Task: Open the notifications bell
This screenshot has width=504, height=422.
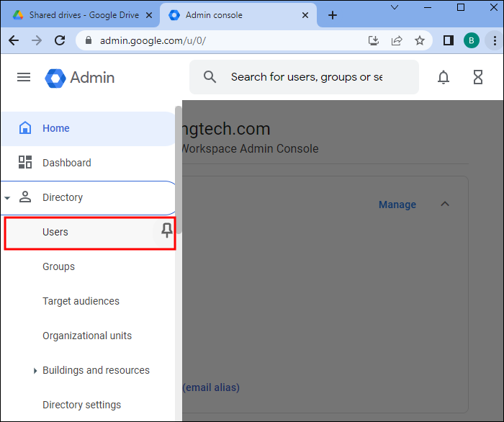Action: click(x=444, y=77)
